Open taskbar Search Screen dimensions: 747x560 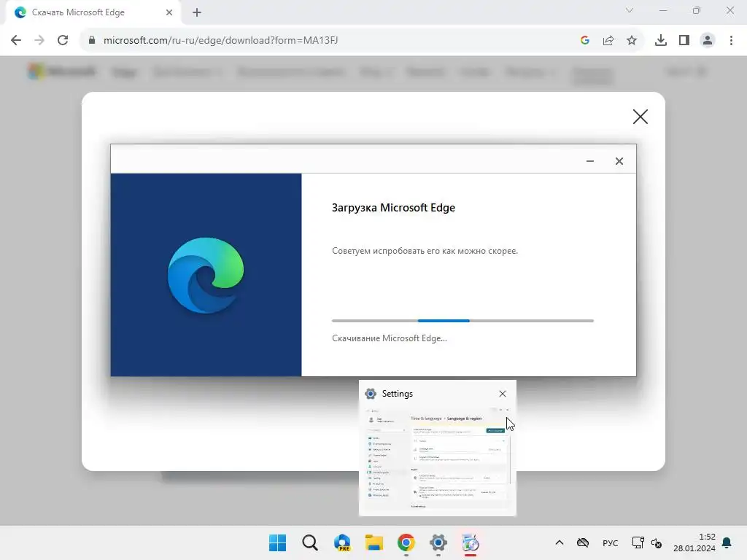tap(309, 542)
